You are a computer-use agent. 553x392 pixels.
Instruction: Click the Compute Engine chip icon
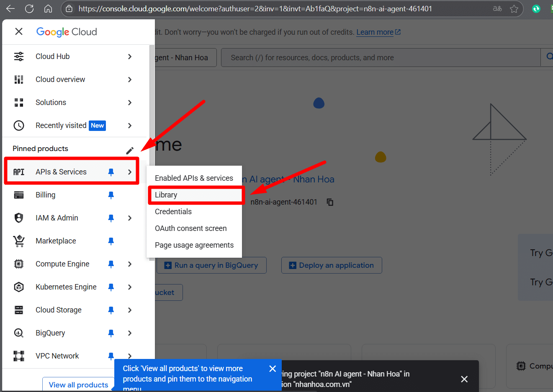tap(19, 264)
